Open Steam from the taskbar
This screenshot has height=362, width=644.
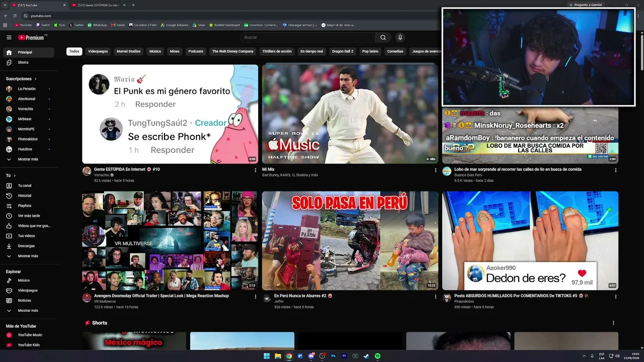tap(366, 356)
